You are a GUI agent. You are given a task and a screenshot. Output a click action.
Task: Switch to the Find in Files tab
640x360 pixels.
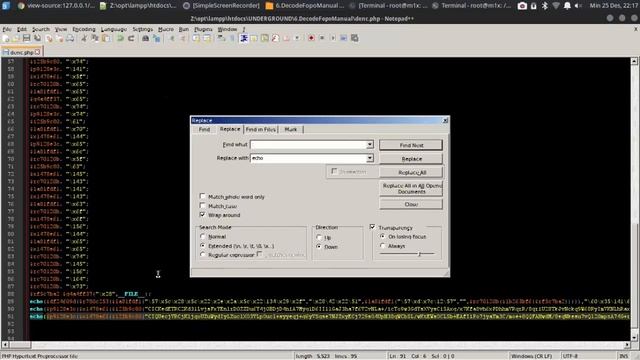[260, 129]
